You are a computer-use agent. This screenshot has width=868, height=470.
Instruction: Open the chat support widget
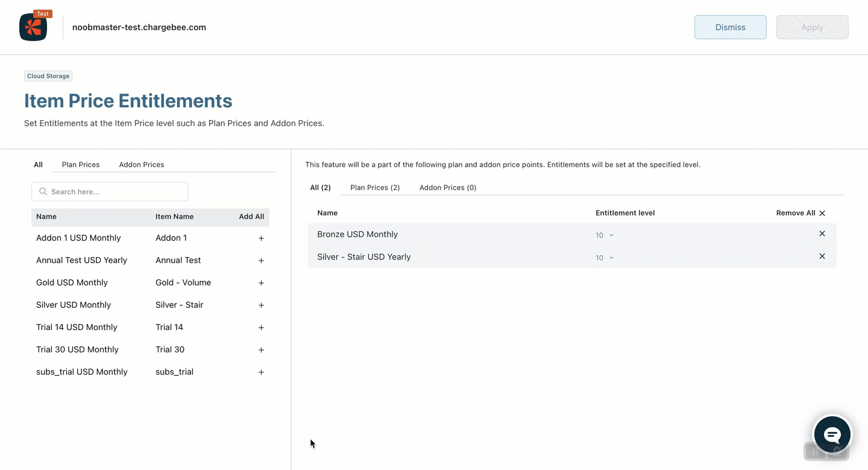point(832,434)
